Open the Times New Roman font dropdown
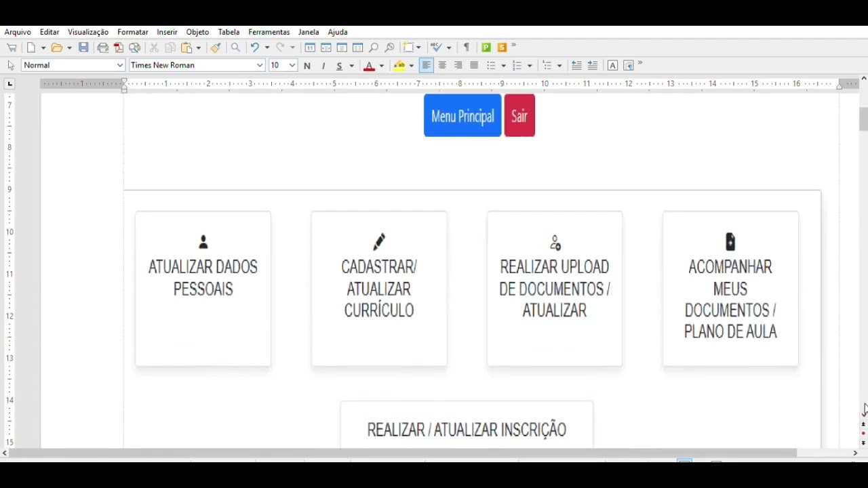Viewport: 868px width, 488px height. pyautogui.click(x=260, y=65)
